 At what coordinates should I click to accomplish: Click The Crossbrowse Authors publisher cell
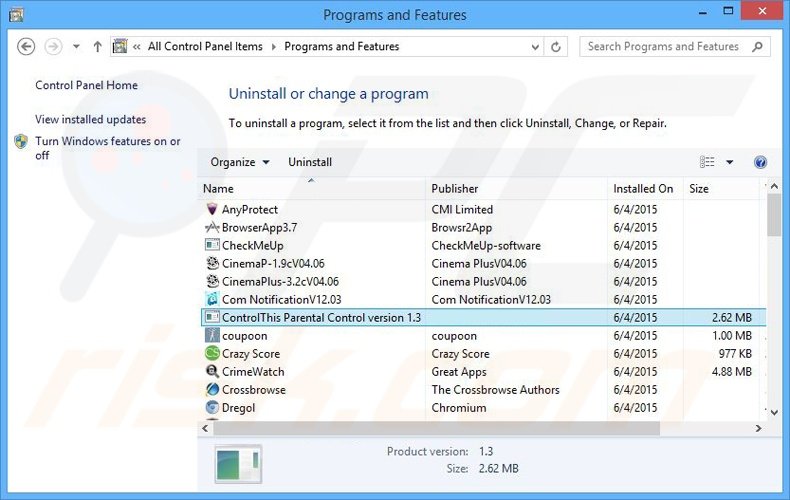(495, 390)
